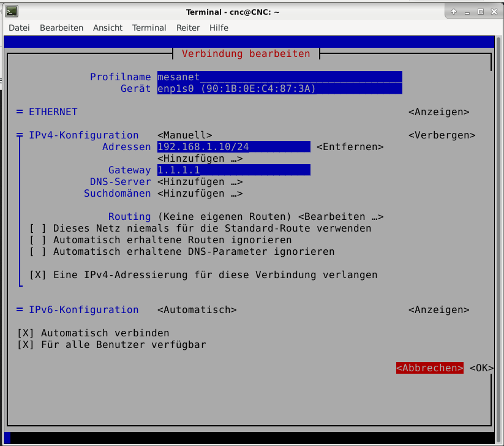Minimize the terminal window

tap(467, 12)
